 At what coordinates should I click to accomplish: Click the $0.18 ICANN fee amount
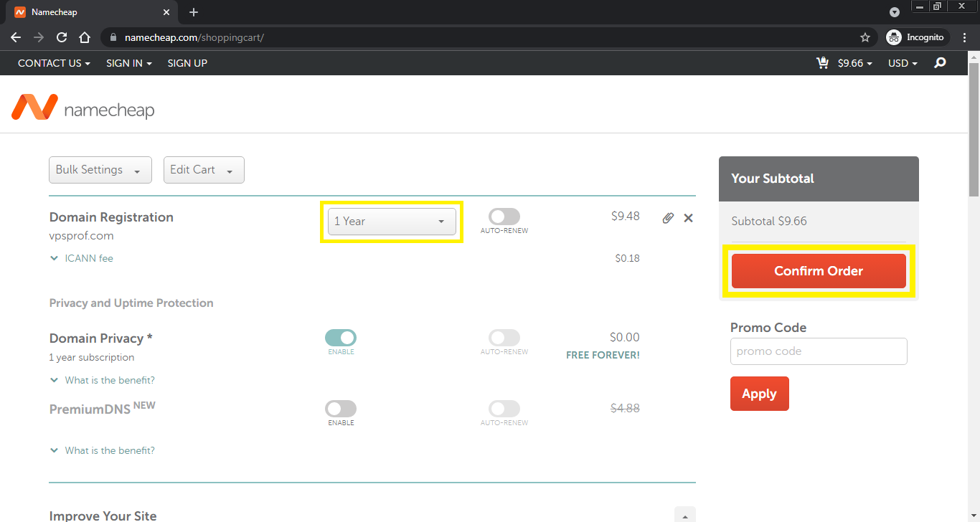tap(627, 258)
